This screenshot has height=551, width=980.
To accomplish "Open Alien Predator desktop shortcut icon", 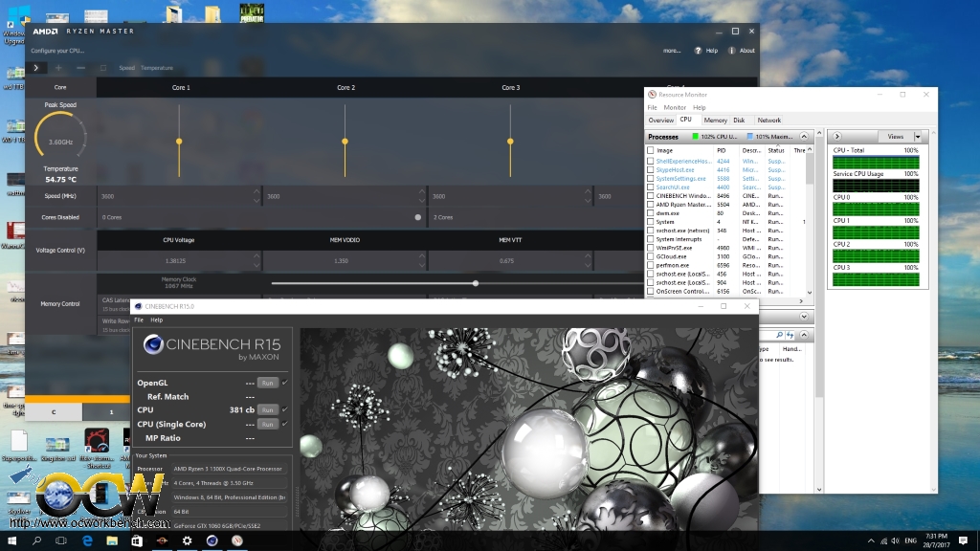I will click(252, 12).
